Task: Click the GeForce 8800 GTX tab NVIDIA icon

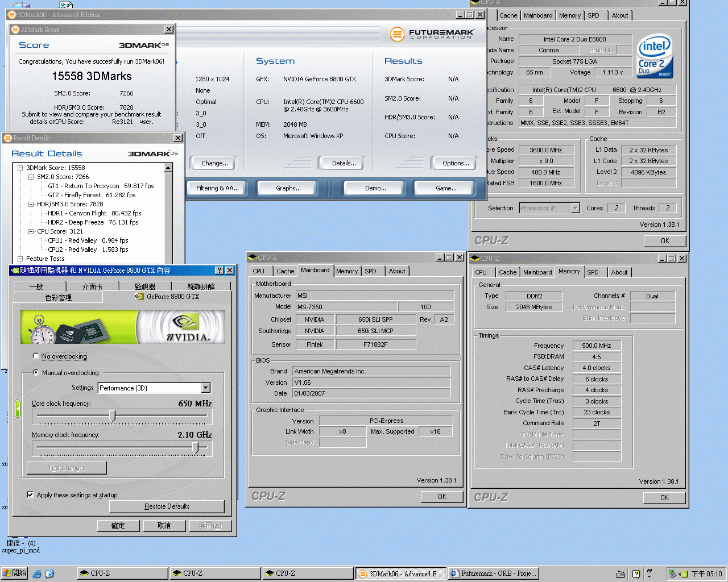Action: pyautogui.click(x=139, y=296)
